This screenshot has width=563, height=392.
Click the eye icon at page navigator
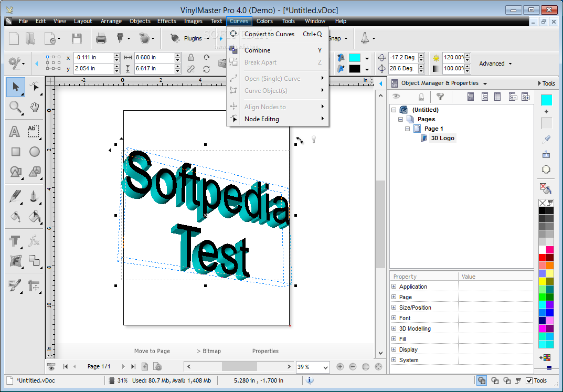[x=51, y=367]
